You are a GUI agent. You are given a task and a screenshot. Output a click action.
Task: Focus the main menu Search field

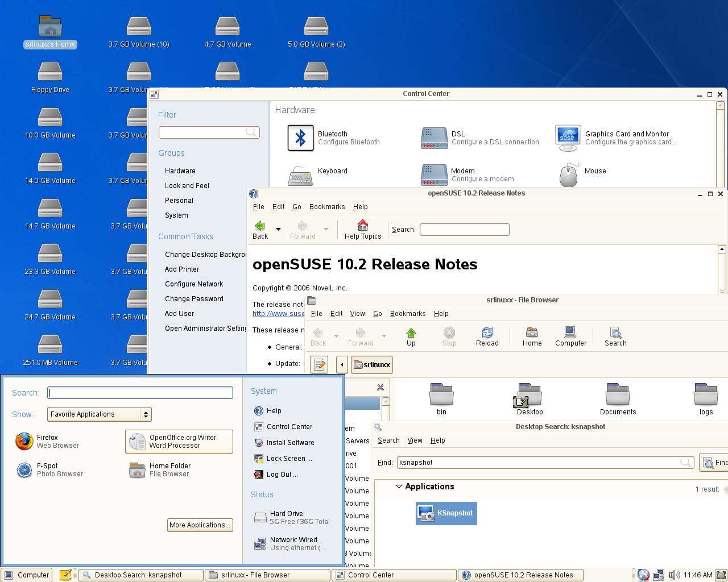140,393
